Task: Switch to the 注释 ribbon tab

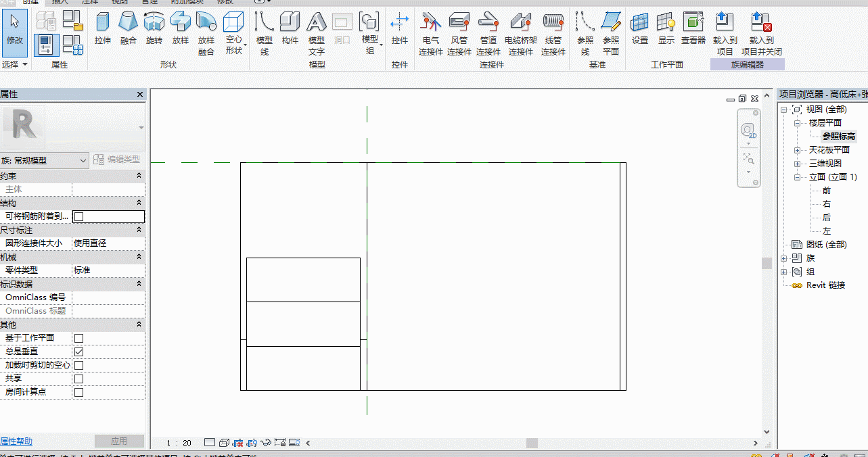Action: coord(90,2)
